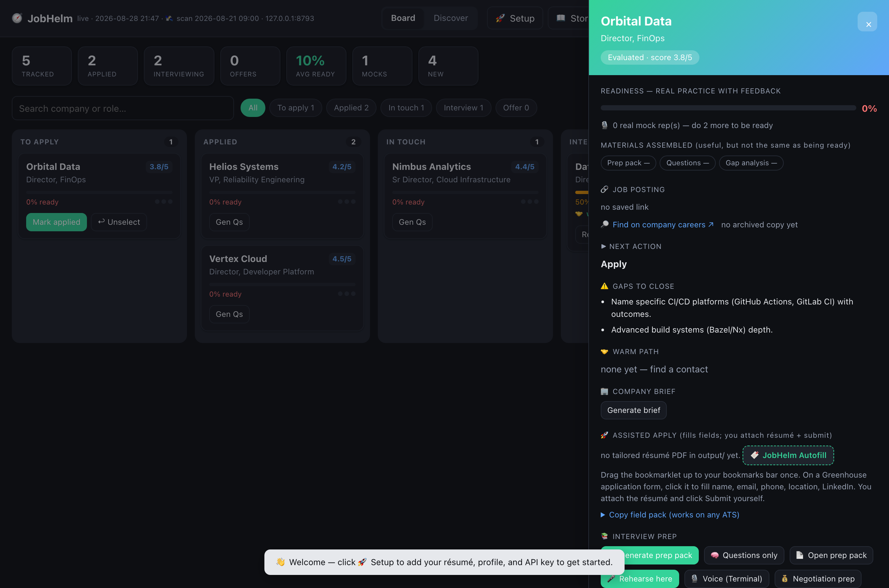Switch to the Discover tab
889x588 pixels.
[x=450, y=18]
